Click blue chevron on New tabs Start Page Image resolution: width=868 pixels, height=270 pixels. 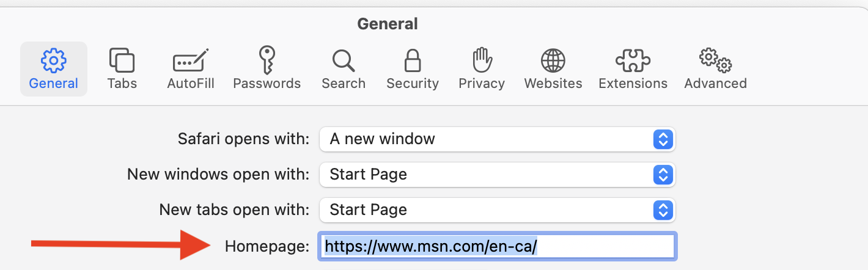click(x=663, y=210)
